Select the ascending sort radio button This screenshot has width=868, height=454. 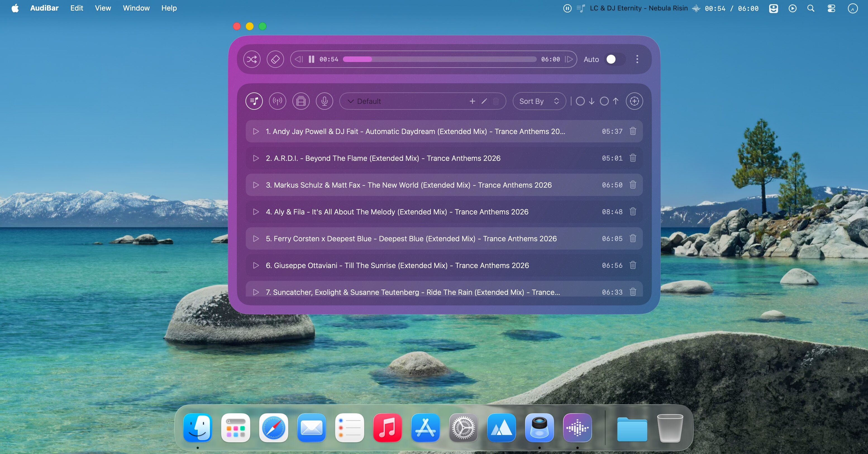click(604, 101)
